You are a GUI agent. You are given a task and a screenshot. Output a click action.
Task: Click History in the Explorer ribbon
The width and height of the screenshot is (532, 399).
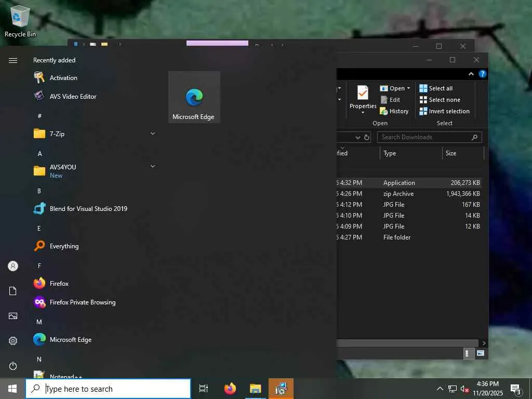(x=394, y=111)
